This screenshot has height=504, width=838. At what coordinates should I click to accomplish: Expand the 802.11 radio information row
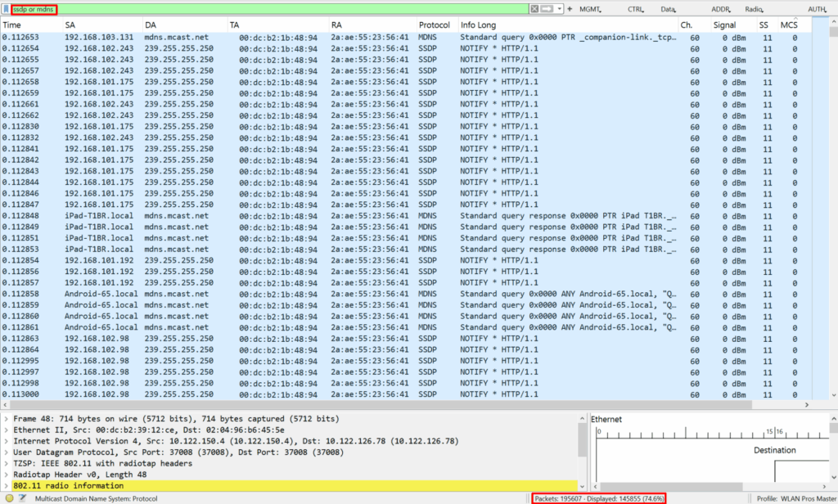(x=7, y=486)
